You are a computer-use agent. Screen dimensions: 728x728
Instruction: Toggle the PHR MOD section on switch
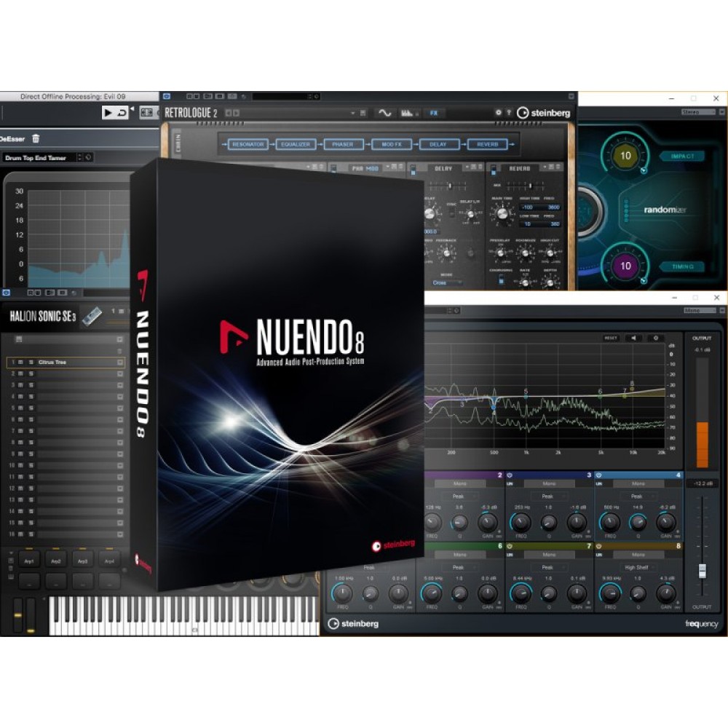point(333,170)
